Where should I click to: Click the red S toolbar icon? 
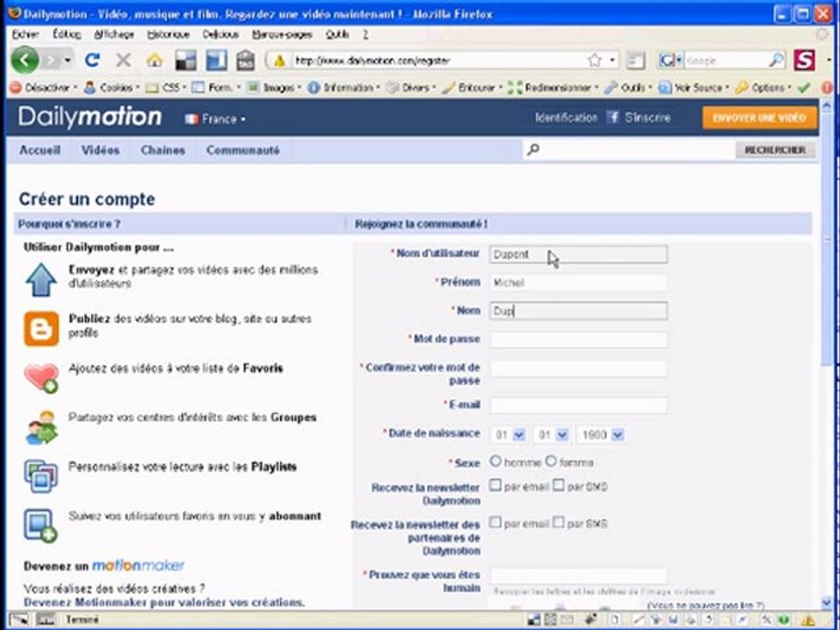tap(804, 60)
